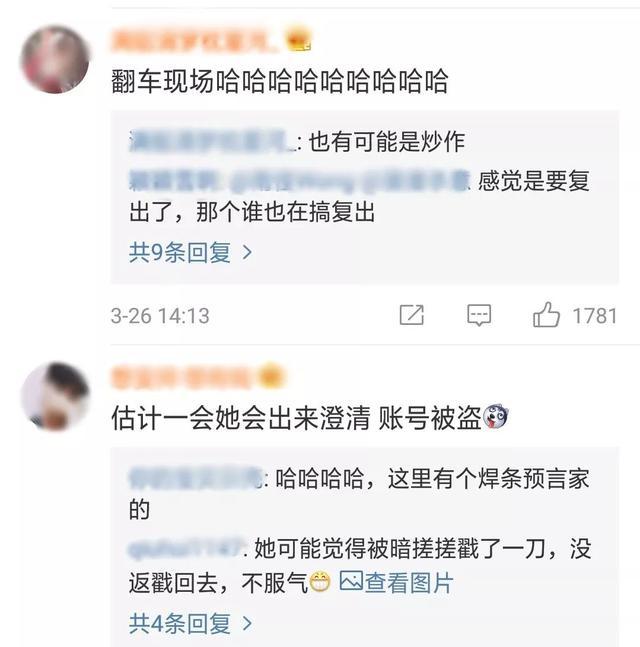Tap replier name before 她可能觉得被暗搓搓
This screenshot has width=640, height=647.
tap(185, 548)
